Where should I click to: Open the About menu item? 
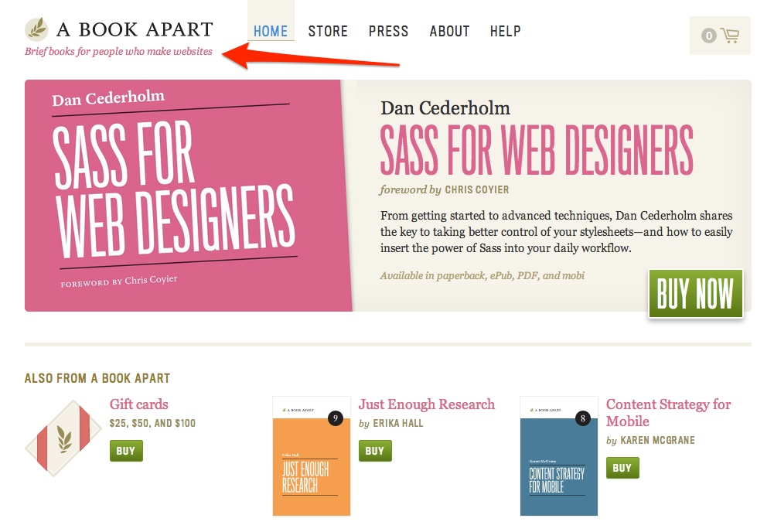pyautogui.click(x=449, y=31)
